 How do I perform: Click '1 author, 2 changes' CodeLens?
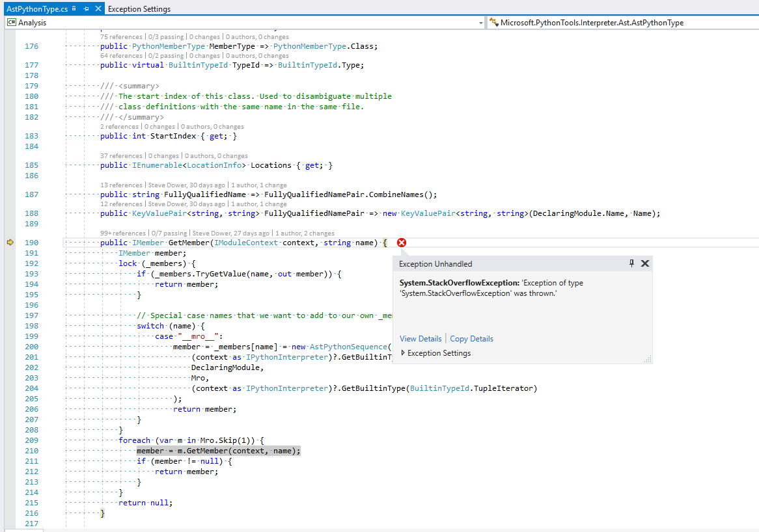click(x=305, y=233)
